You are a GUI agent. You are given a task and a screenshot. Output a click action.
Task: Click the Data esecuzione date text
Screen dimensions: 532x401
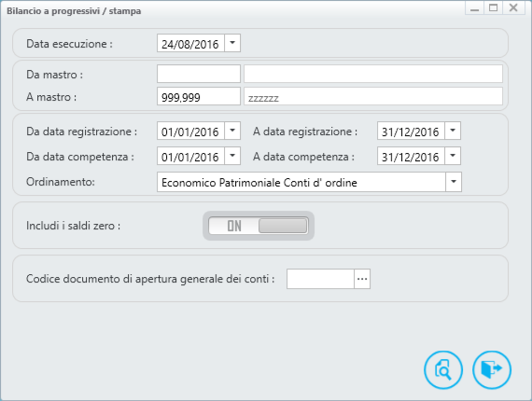pyautogui.click(x=190, y=44)
